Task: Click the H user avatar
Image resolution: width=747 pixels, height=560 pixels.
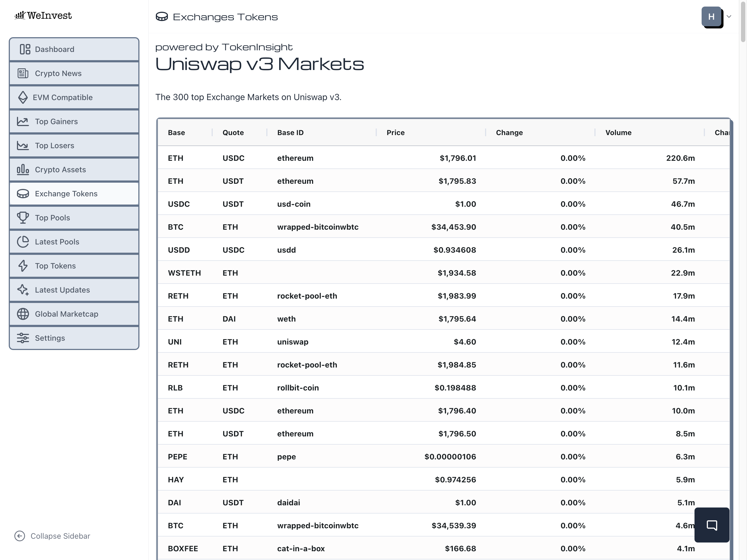Action: pos(711,17)
